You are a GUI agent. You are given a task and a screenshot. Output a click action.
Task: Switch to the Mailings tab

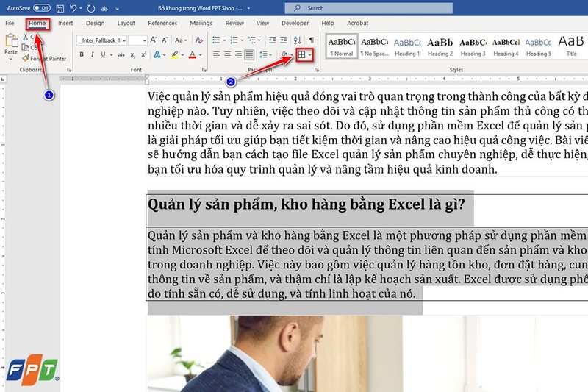pos(201,23)
